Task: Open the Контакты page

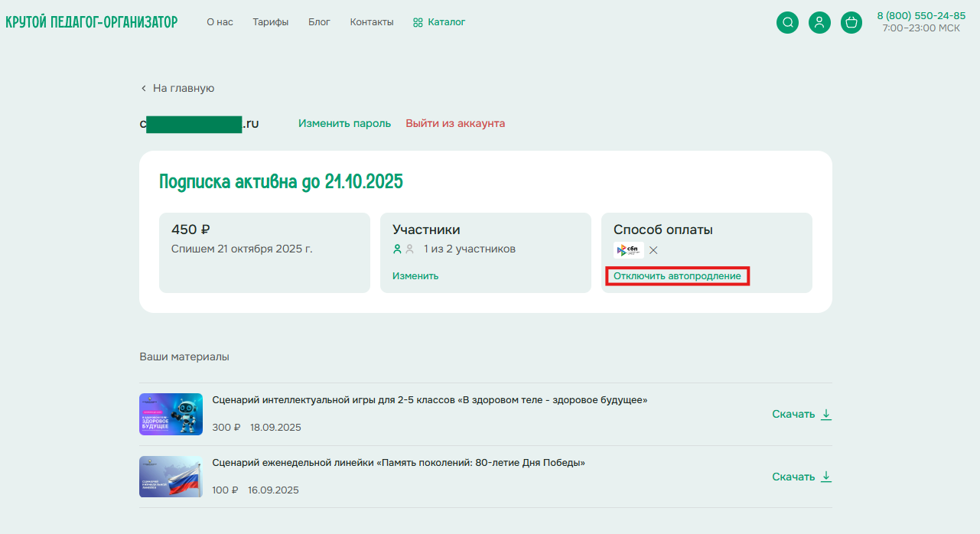Action: (x=372, y=22)
